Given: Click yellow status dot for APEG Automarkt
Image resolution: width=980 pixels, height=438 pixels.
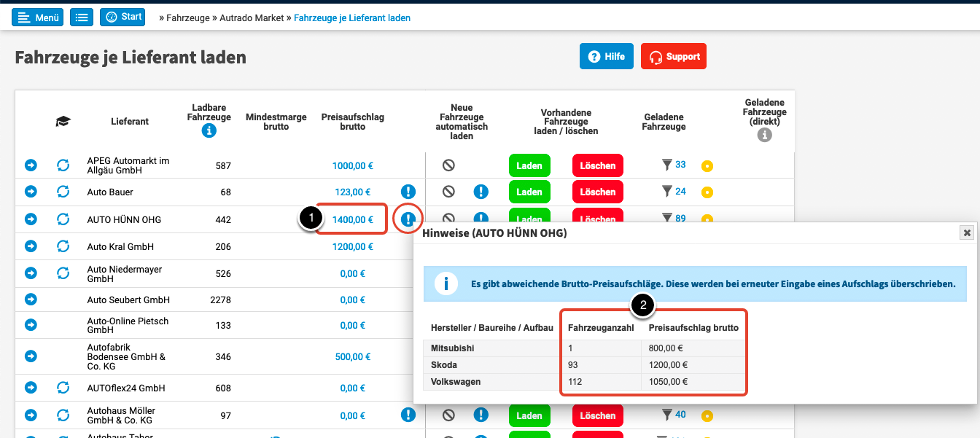Looking at the screenshot, I should point(707,166).
